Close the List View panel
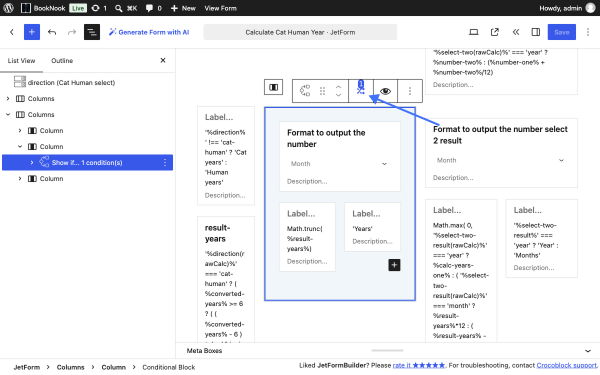The height and width of the screenshot is (375, 600). pyautogui.click(x=163, y=60)
